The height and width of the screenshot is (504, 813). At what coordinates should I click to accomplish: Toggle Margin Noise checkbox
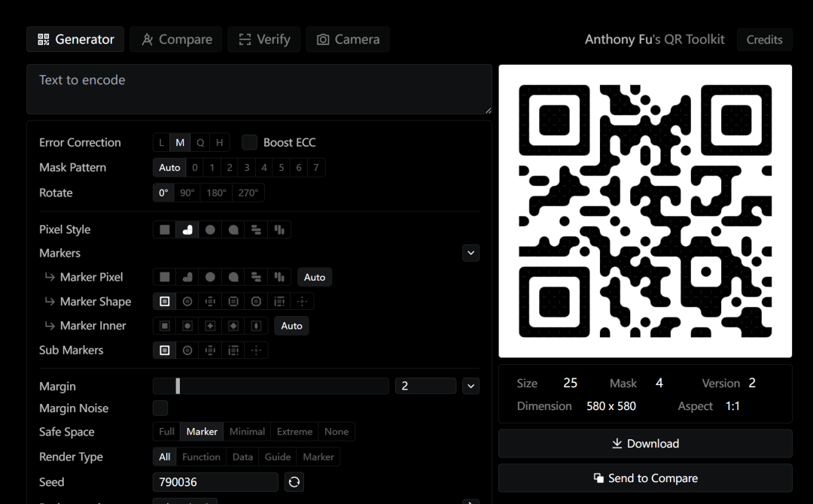click(x=160, y=408)
